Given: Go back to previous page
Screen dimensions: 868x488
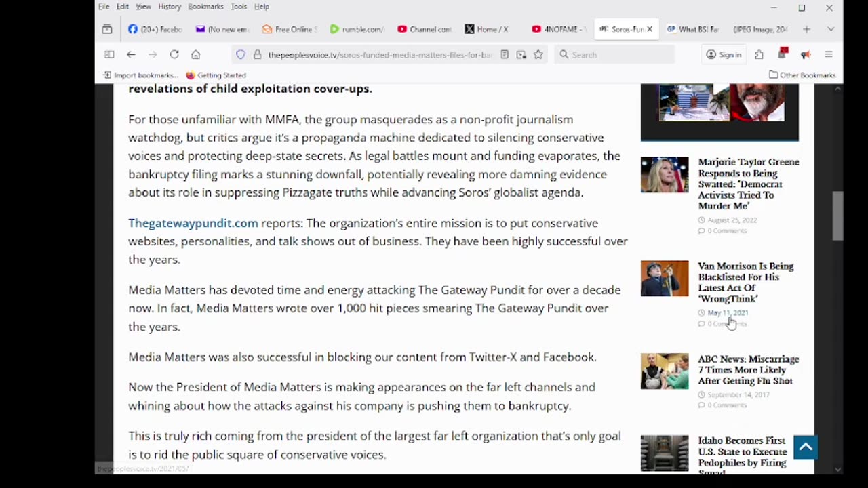Looking at the screenshot, I should 131,54.
